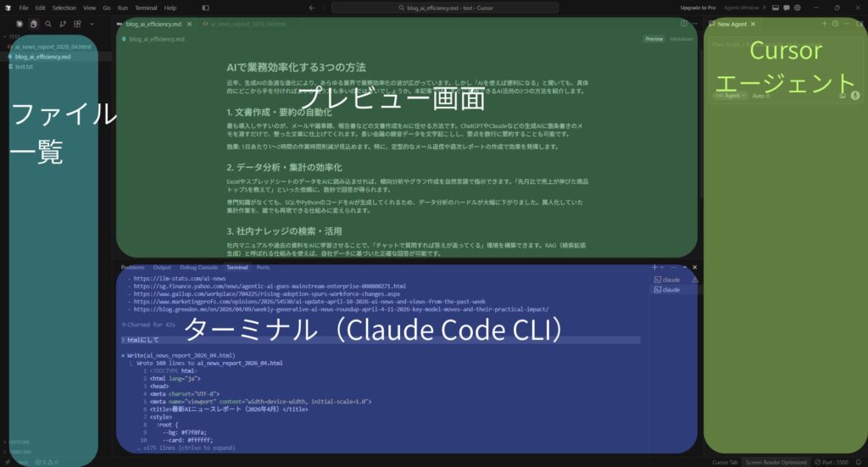Image resolution: width=868 pixels, height=467 pixels.
Task: Start voice input with the microphone
Action: pos(855,96)
